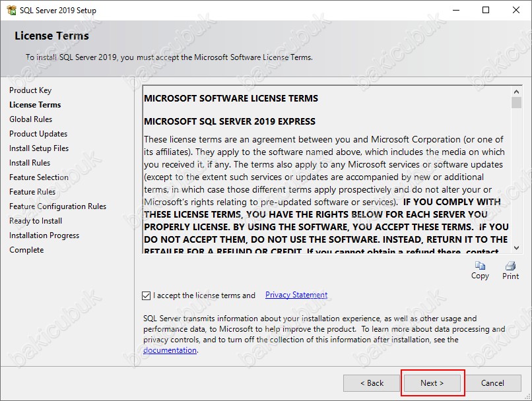Select the Install Rules step
This screenshot has width=532, height=401.
coord(30,163)
